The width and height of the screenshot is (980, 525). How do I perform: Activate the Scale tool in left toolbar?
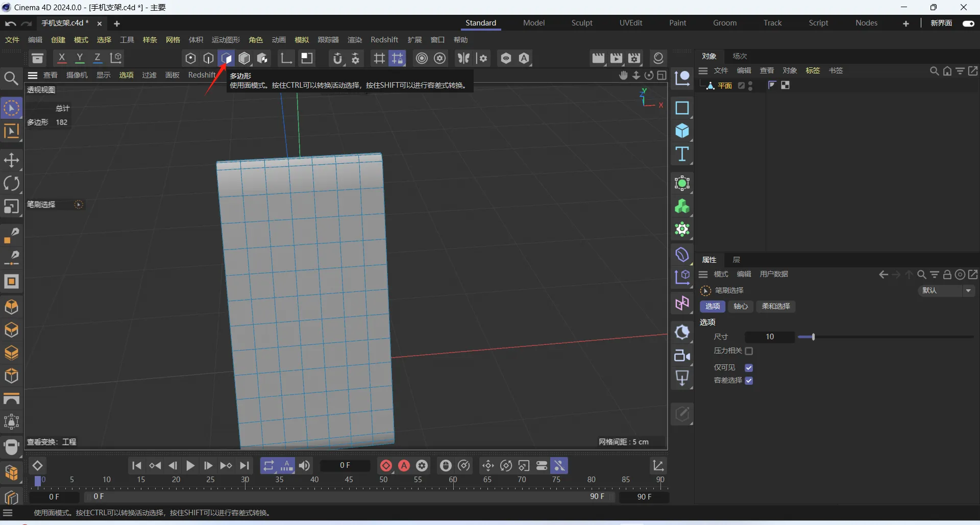point(11,207)
